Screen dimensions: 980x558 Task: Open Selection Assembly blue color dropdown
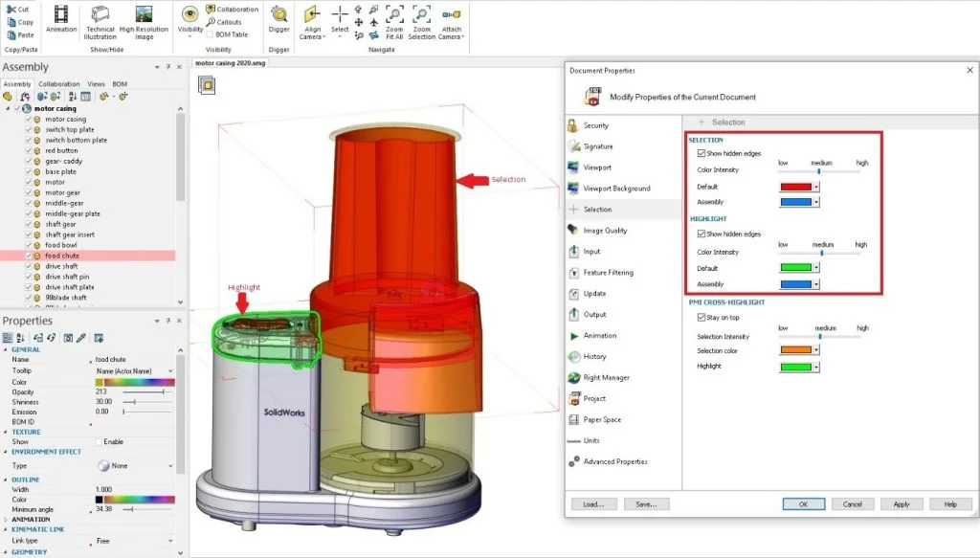[x=816, y=202]
